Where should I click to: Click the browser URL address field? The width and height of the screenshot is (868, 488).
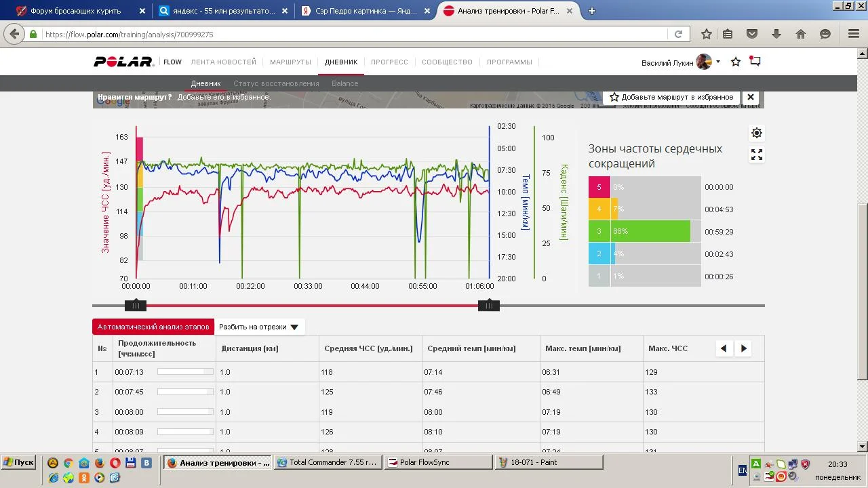tap(353, 35)
